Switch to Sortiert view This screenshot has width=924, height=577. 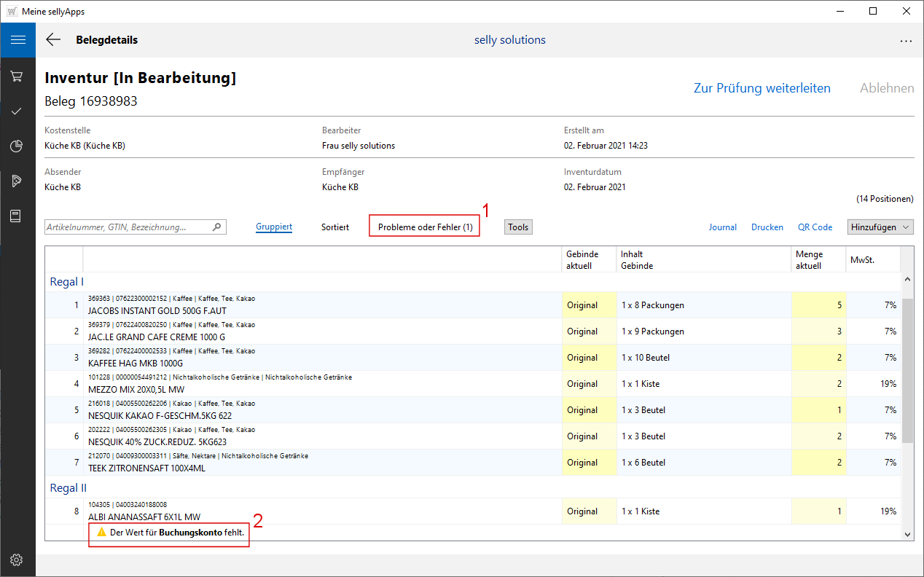335,227
